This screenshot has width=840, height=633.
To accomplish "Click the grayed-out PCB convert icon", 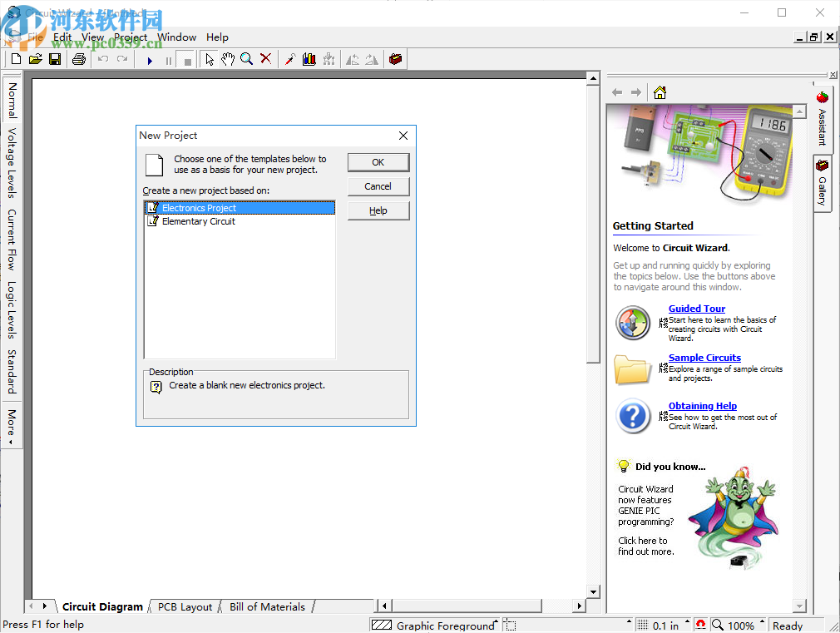I will pyautogui.click(x=329, y=59).
